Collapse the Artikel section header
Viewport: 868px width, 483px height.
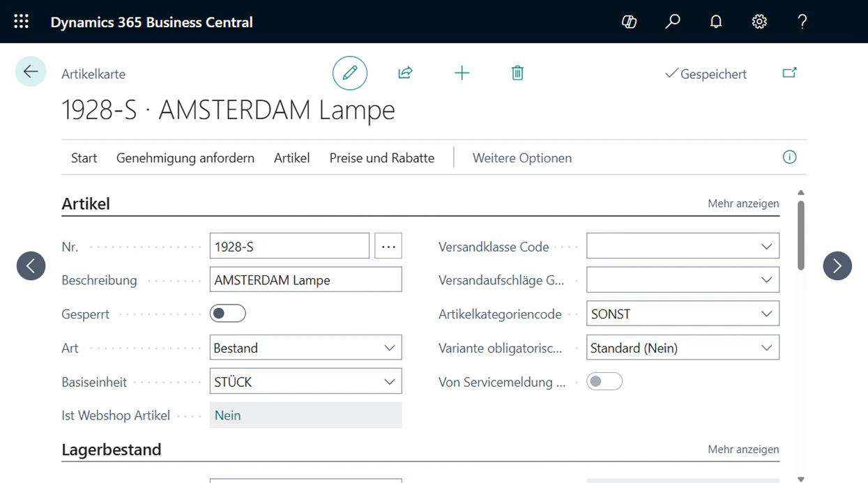pyautogui.click(x=86, y=204)
